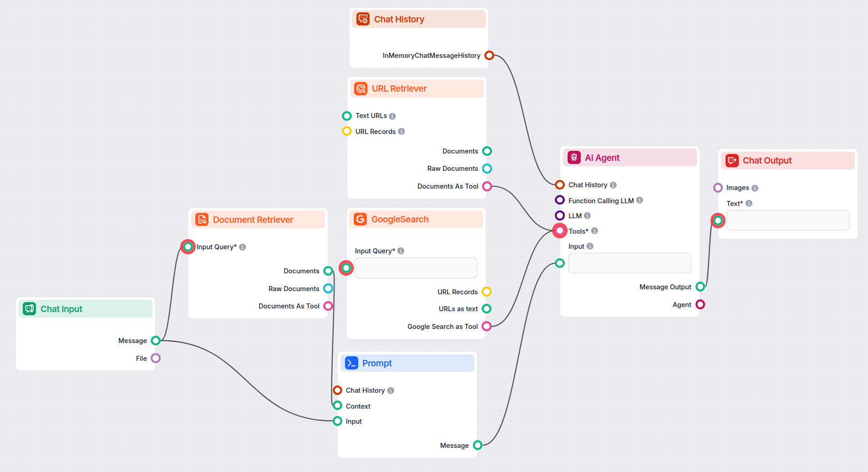Viewport: 868px width, 472px height.
Task: Click the AI Agent node icon
Action: click(574, 158)
